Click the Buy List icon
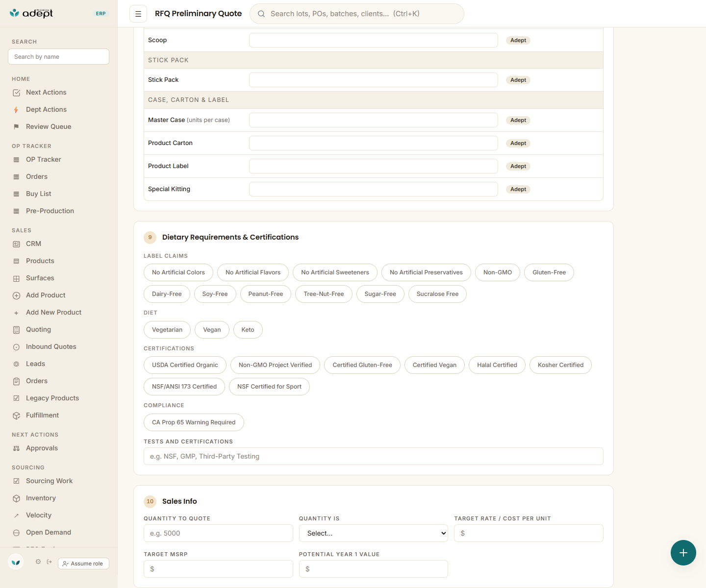The image size is (706, 588). click(x=16, y=194)
